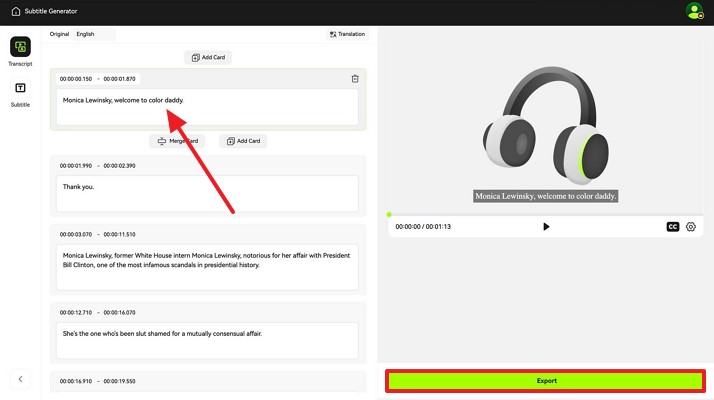Open player settings gear icon
Screen dimensions: 714x400
coord(691,226)
